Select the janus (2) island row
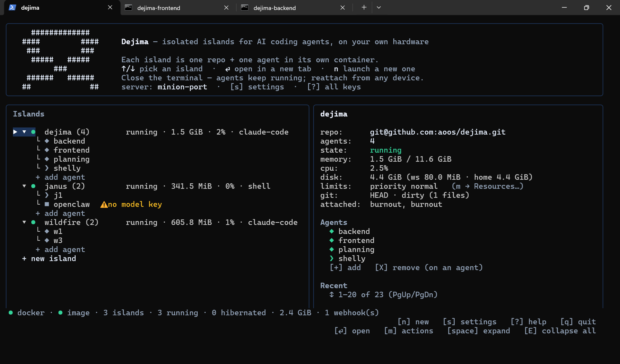The height and width of the screenshot is (364, 620). tap(146, 186)
